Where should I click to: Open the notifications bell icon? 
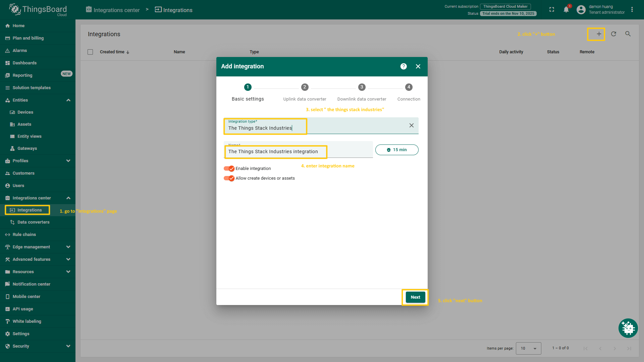click(566, 9)
